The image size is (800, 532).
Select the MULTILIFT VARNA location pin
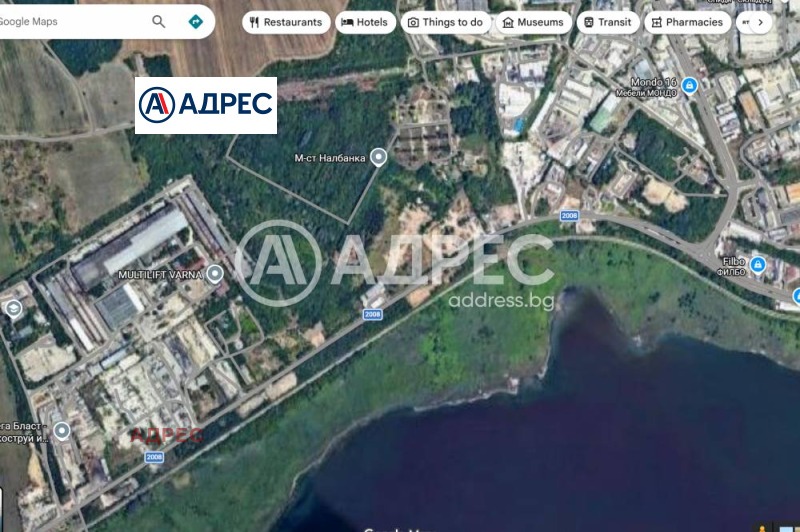click(x=215, y=274)
